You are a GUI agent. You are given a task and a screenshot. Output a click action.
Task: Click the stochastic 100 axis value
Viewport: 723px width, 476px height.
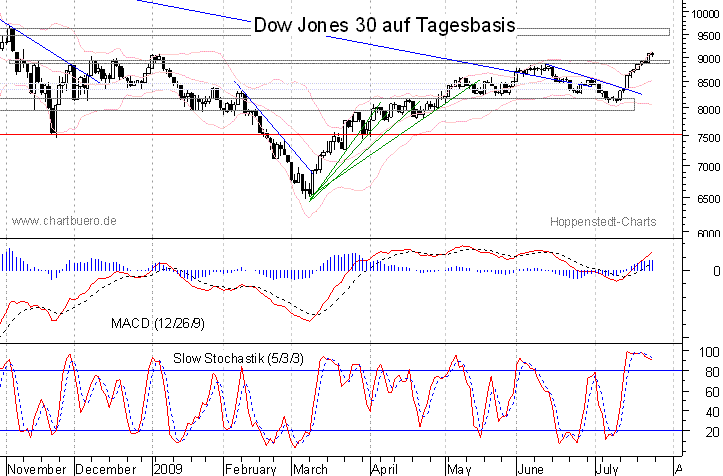[x=709, y=352]
